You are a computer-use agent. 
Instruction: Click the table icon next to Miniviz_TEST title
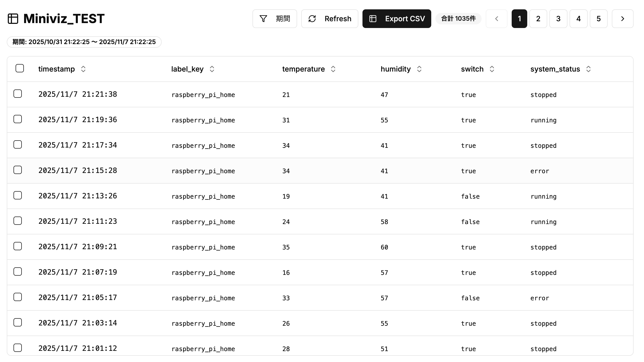click(x=13, y=18)
